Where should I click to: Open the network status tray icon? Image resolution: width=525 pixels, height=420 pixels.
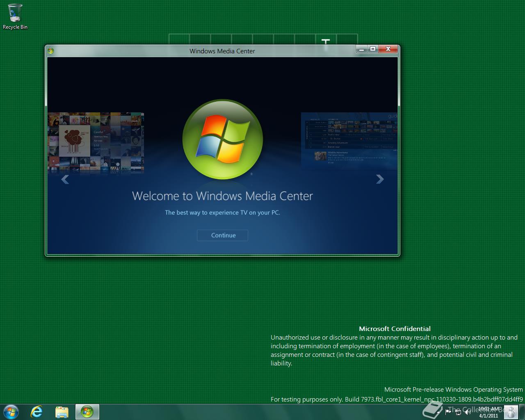tap(458, 412)
